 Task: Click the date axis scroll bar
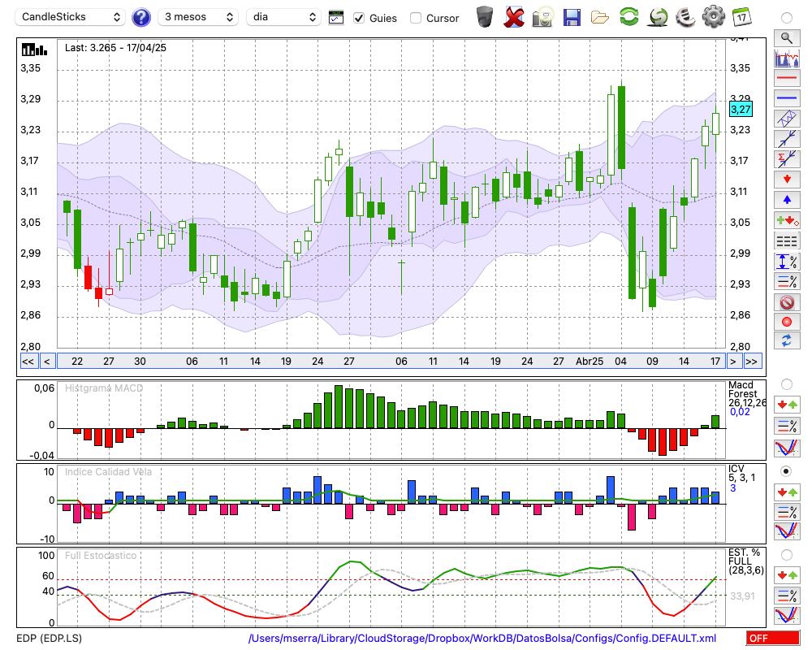pos(391,362)
